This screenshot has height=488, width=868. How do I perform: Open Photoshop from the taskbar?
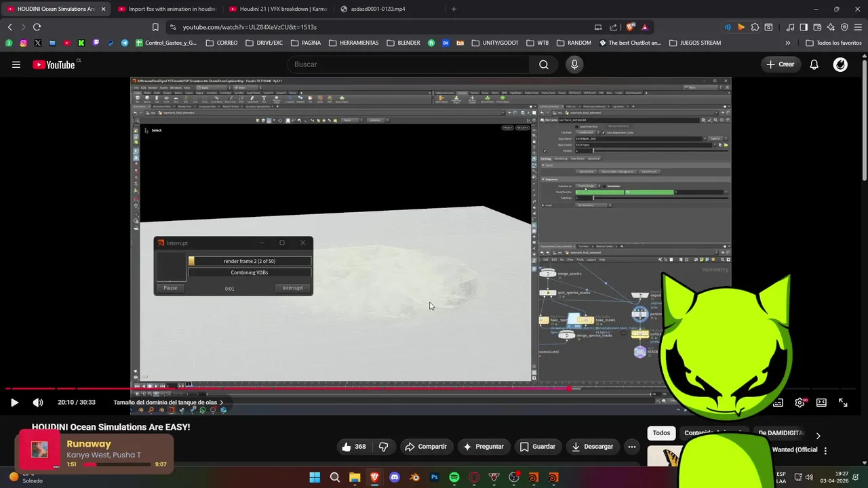point(435,477)
